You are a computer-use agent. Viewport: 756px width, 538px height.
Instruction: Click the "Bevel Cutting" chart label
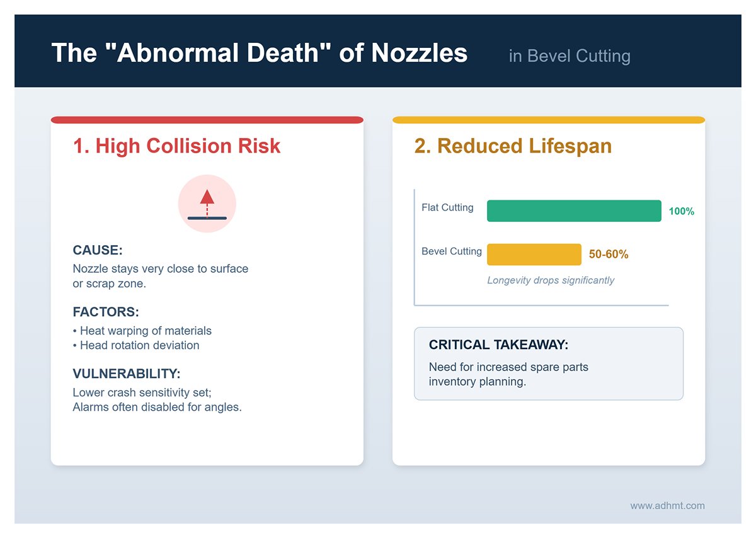click(x=451, y=251)
